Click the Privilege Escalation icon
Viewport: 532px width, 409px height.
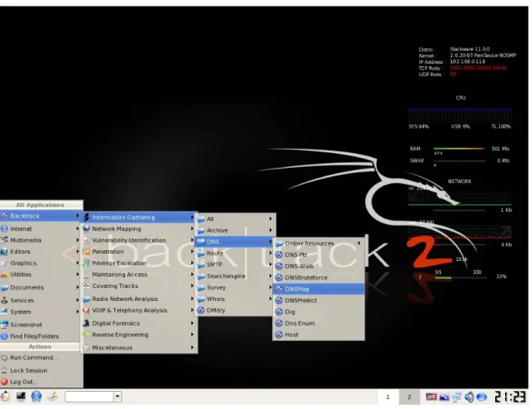point(87,263)
